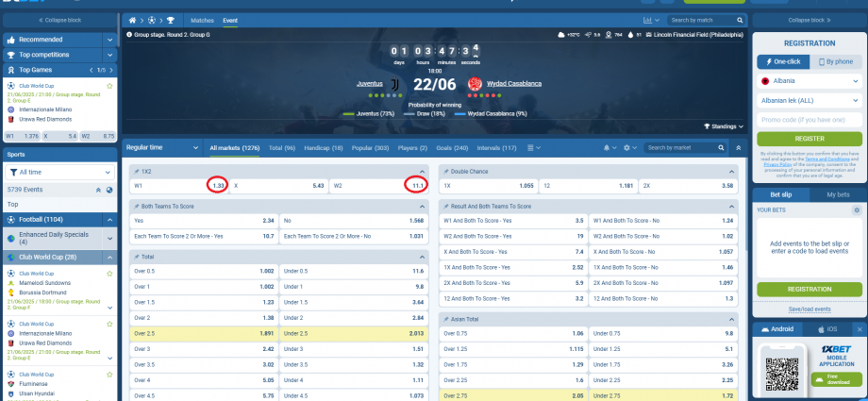This screenshot has width=868, height=401.
Task: Open the football icon in breadcrumb
Action: click(x=151, y=21)
